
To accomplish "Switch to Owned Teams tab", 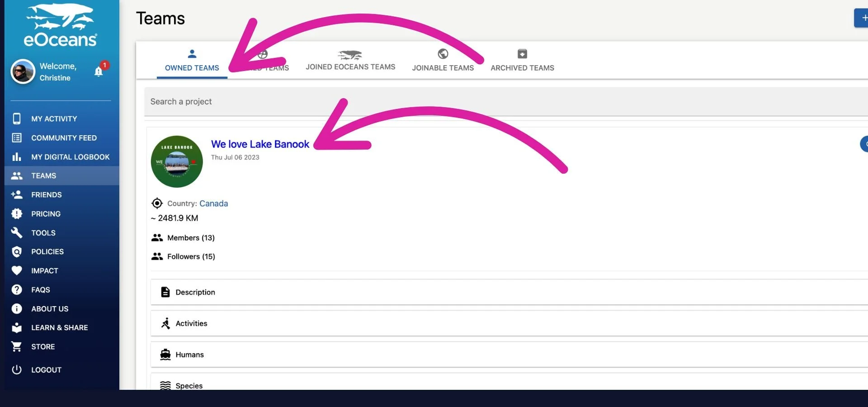I will pos(192,61).
